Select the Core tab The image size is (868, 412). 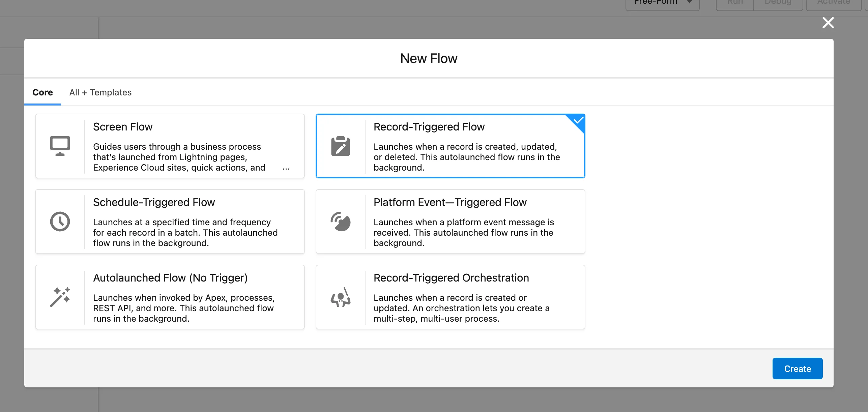tap(42, 92)
